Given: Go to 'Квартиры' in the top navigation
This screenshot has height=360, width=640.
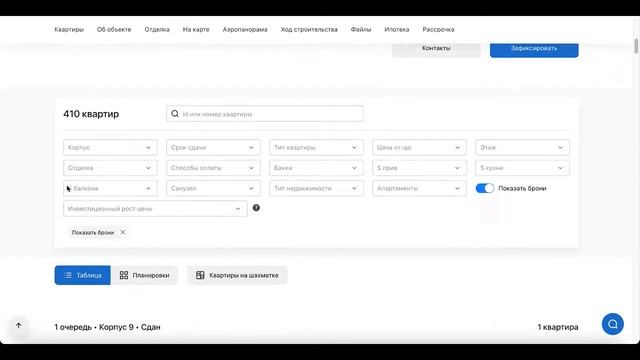Looking at the screenshot, I should click(x=69, y=29).
